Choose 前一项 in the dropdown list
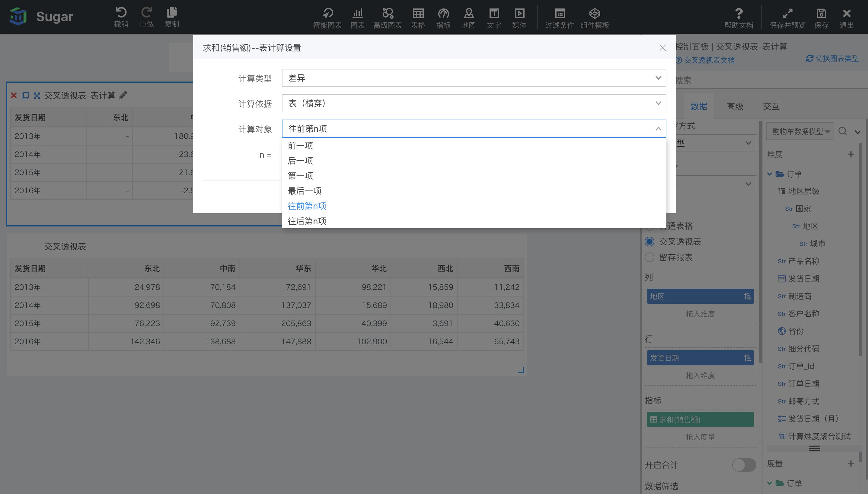This screenshot has height=494, width=868. 474,146
